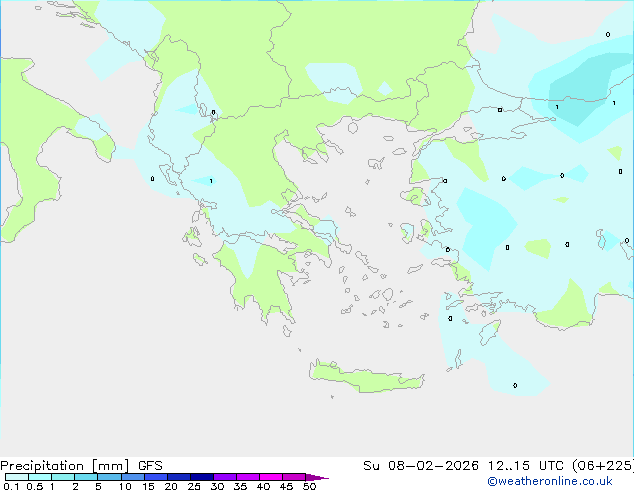Click the 35–40 mm legend color segment
634x490 pixels.
pos(247,477)
